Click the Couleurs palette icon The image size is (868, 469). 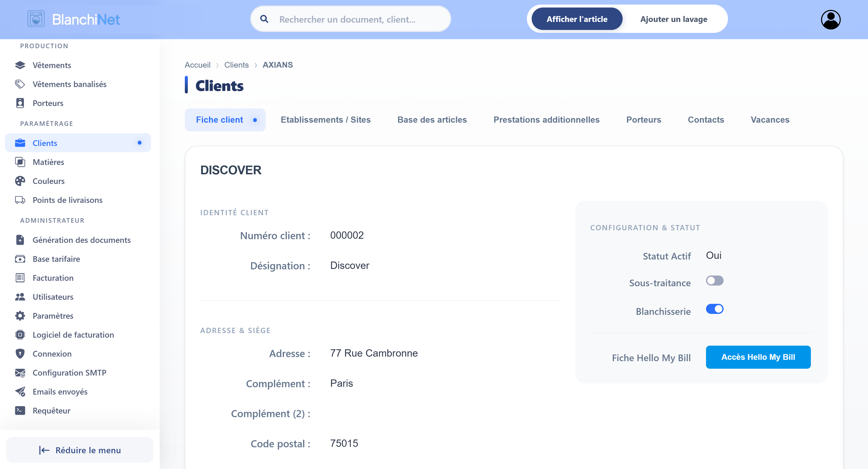20,181
